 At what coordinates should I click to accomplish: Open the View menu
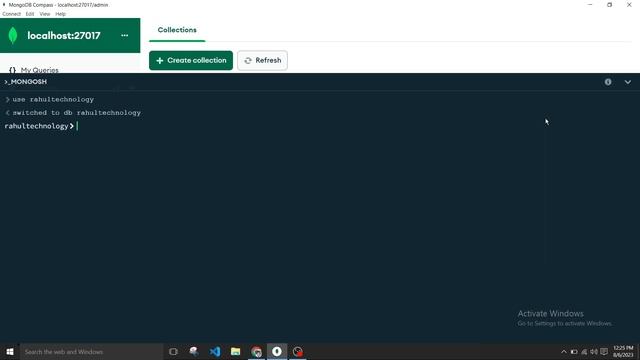45,14
